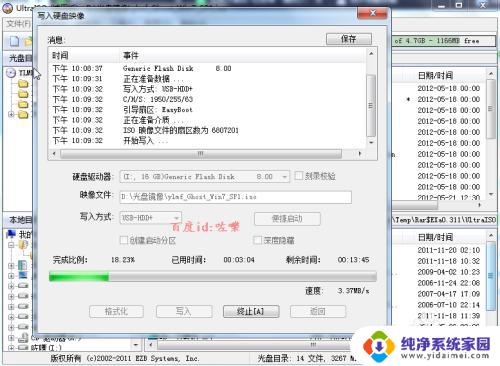
Task: Click the documents folder icon in local tree
Action: [23, 245]
